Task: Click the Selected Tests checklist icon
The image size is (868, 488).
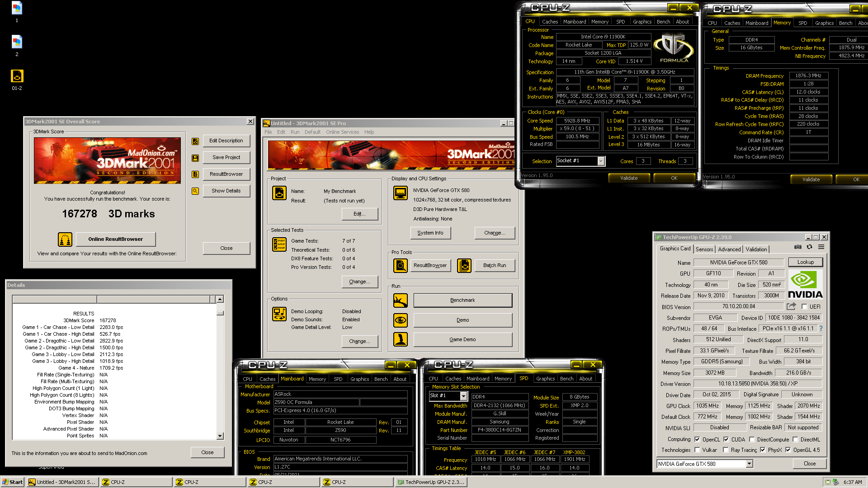Action: point(279,244)
